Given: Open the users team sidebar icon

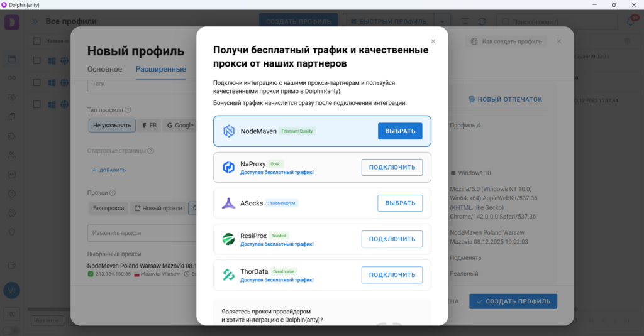Looking at the screenshot, I should click(x=12, y=155).
